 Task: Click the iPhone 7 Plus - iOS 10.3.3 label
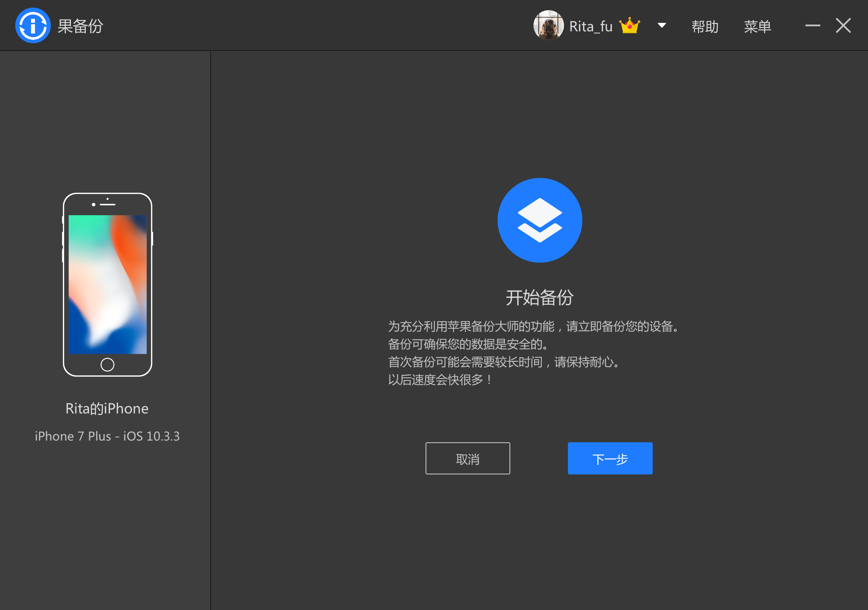click(107, 436)
